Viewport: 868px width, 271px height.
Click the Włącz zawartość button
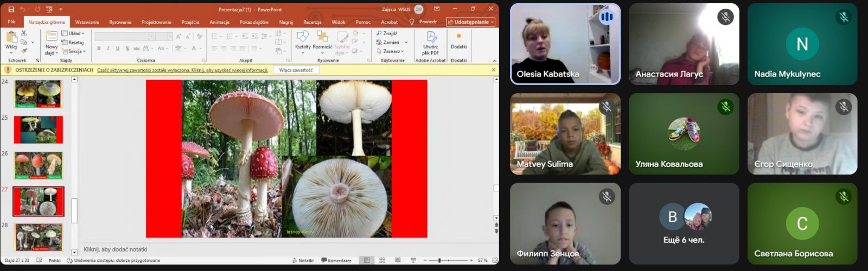(296, 70)
